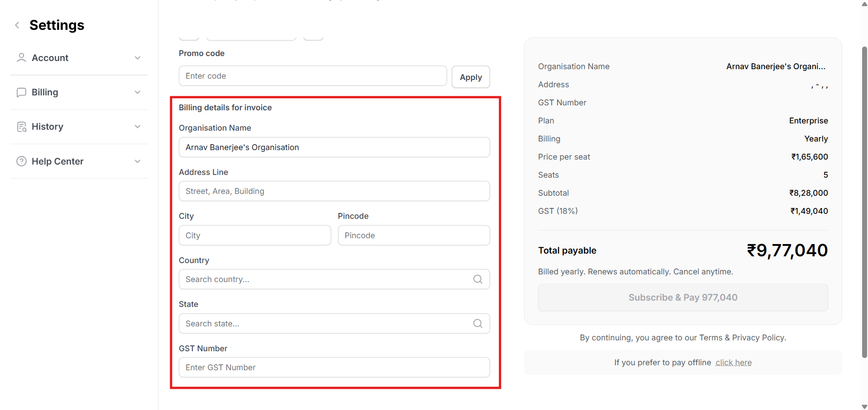Click the search icon in Country field

pyautogui.click(x=477, y=279)
